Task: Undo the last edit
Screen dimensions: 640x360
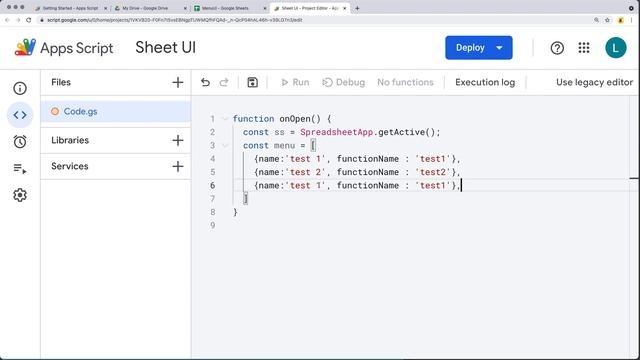Action: (205, 82)
